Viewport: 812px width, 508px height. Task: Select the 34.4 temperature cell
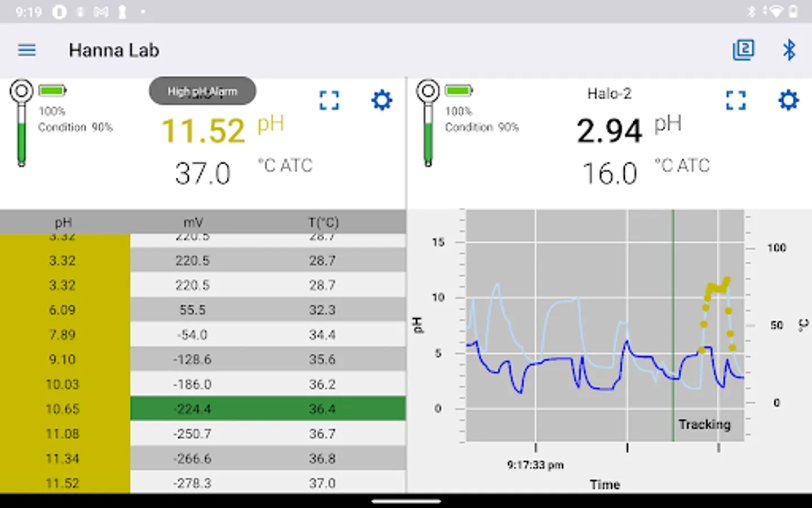tap(322, 335)
